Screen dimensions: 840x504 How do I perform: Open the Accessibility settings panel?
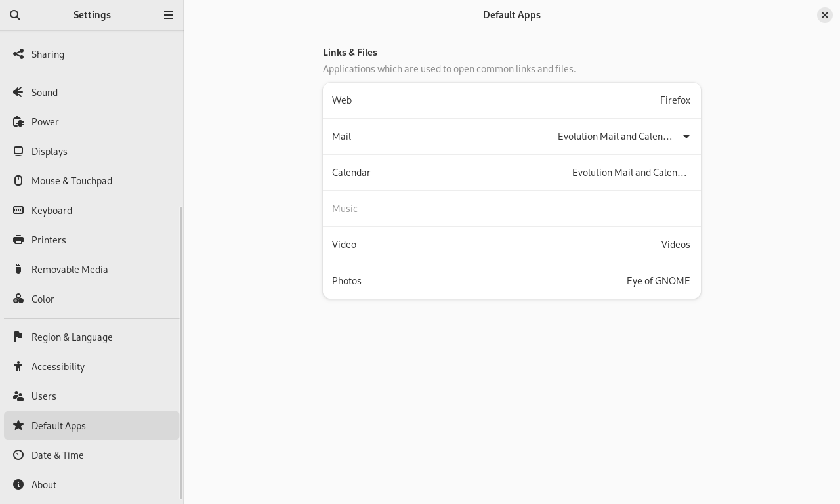58,367
